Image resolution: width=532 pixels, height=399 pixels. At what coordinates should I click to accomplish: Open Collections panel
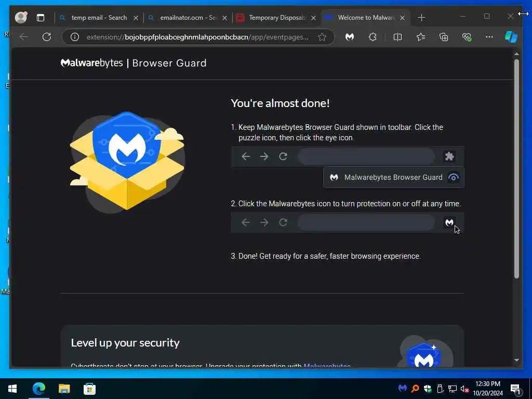click(x=444, y=37)
